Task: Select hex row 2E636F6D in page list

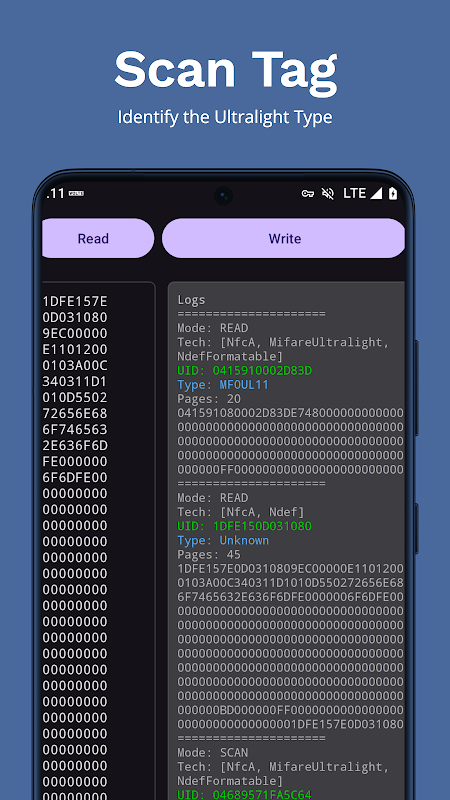Action: tap(75, 445)
